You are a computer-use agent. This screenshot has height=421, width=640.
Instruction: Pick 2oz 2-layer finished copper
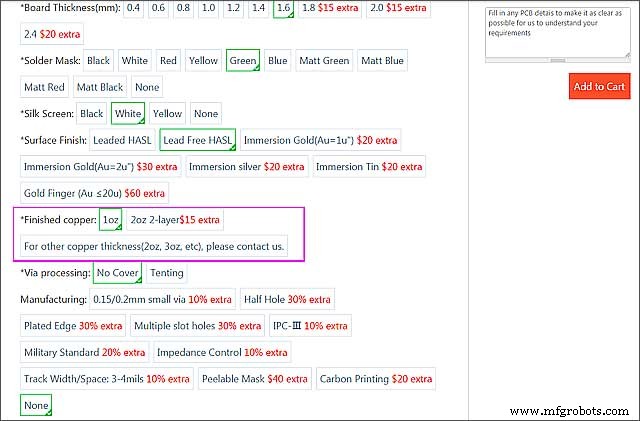click(175, 220)
